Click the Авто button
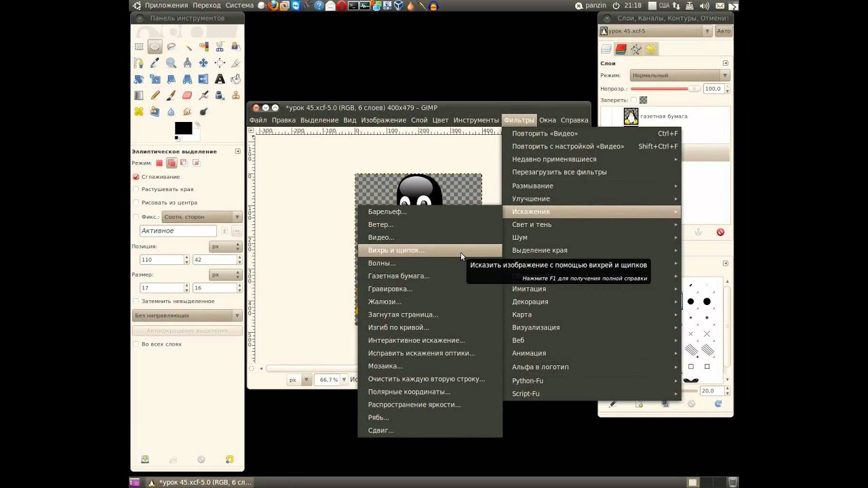 (724, 31)
